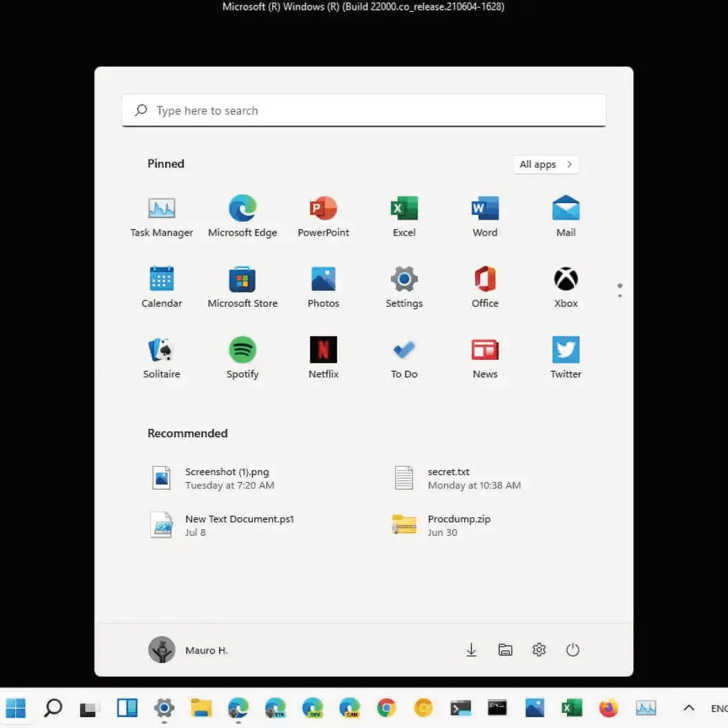Expand the All apps list
The height and width of the screenshot is (728, 728).
point(546,164)
